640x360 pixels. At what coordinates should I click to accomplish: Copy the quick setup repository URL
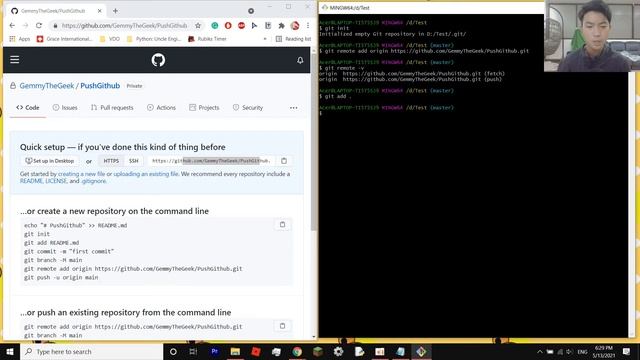click(x=284, y=161)
